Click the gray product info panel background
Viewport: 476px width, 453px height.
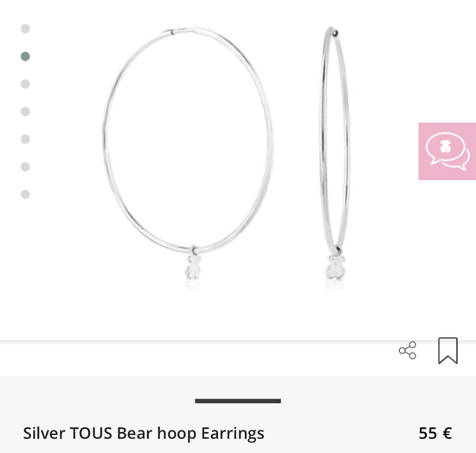tap(238, 414)
